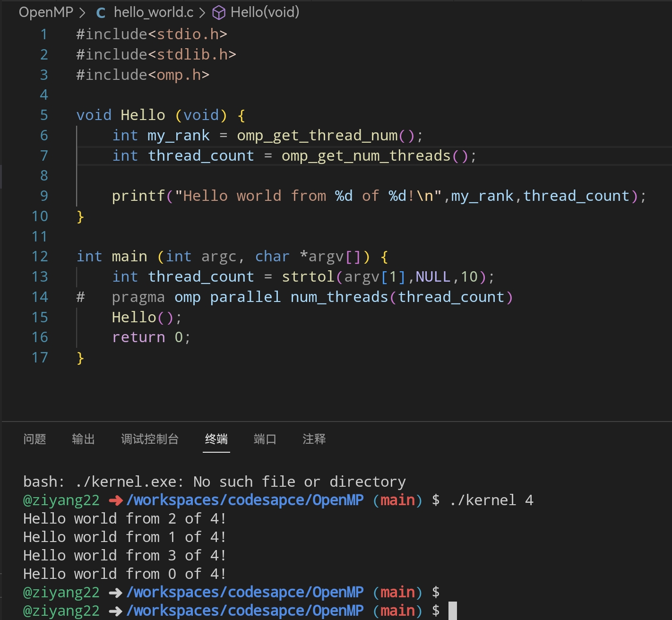
Task: View the 注释 (Comments) tab
Action: tap(314, 439)
